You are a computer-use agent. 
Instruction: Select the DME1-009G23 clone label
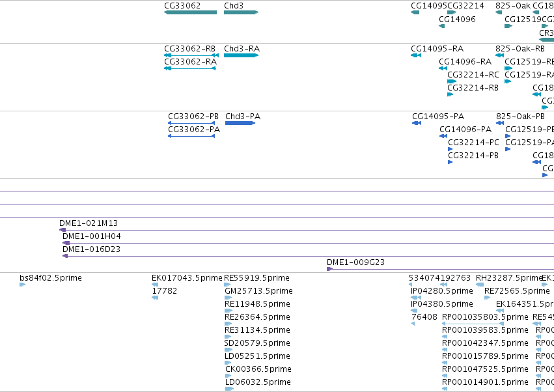click(x=355, y=262)
